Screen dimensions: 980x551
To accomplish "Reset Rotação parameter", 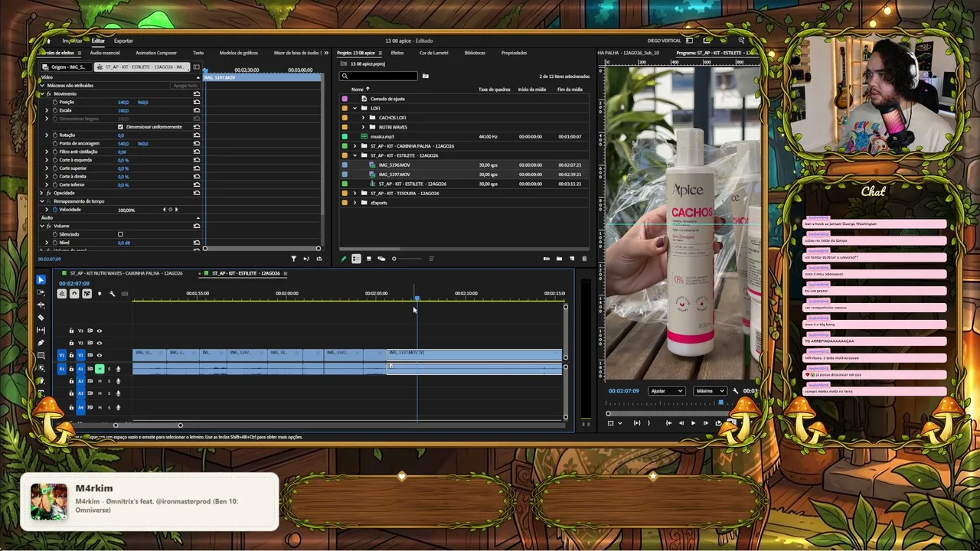I will click(x=197, y=135).
